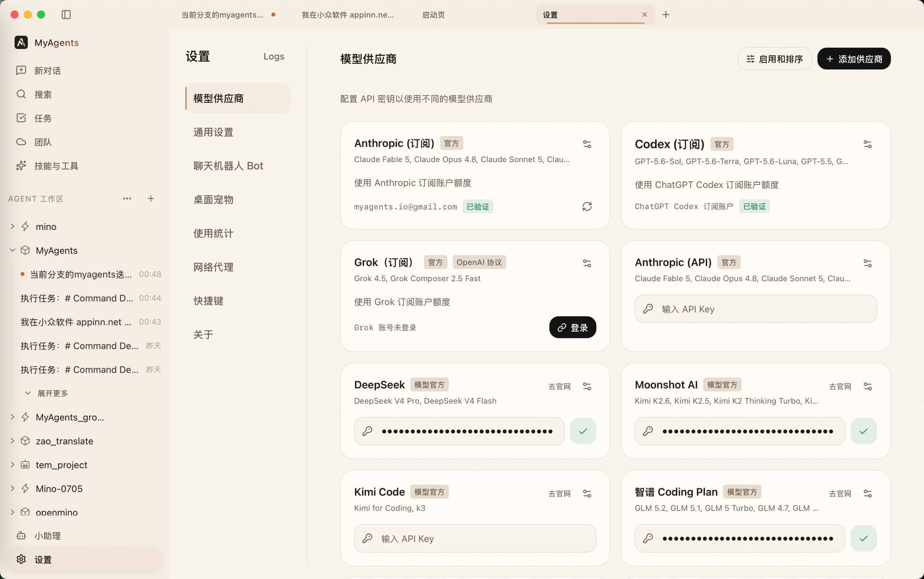Open settings icon for Anthropic (API) card
Viewport: 924px width, 579px height.
(868, 263)
